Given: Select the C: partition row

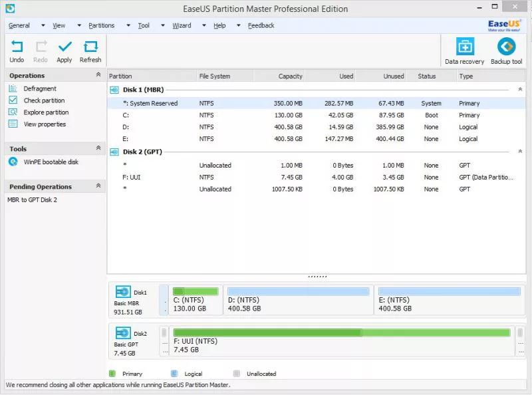Looking at the screenshot, I should click(317, 115).
